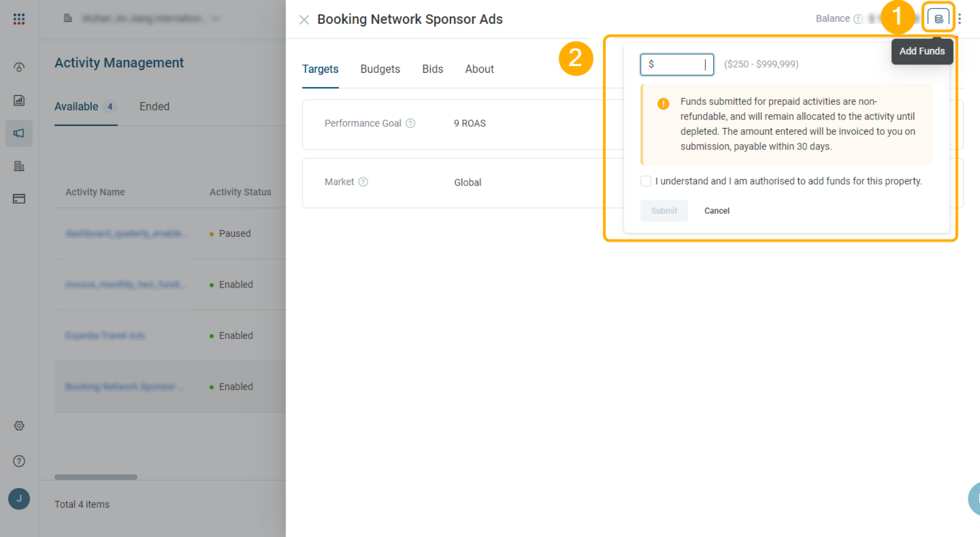The width and height of the screenshot is (980, 537).
Task: Open the app grid launcher icon
Action: point(19,19)
